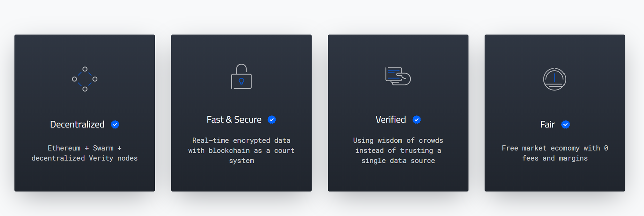Image resolution: width=644 pixels, height=216 pixels.
Task: Click the hand holding card Verified icon
Action: pos(398,76)
